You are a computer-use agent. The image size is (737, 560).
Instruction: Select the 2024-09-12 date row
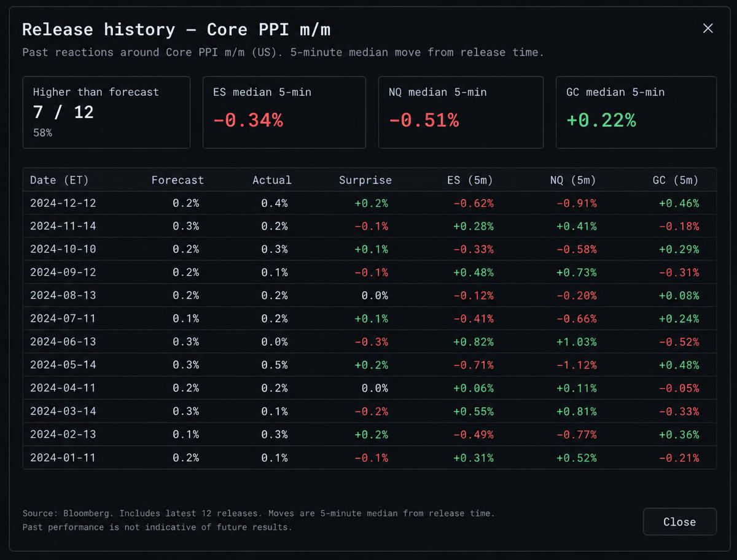(370, 273)
